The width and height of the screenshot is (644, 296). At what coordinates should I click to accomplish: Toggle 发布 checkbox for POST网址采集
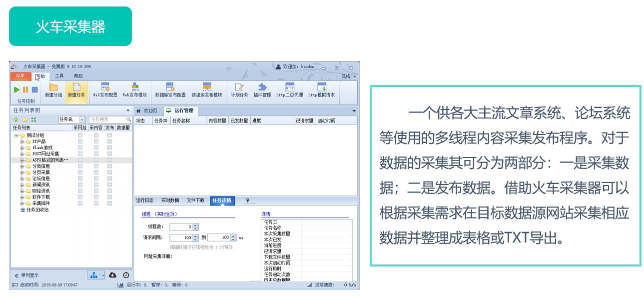point(109,154)
